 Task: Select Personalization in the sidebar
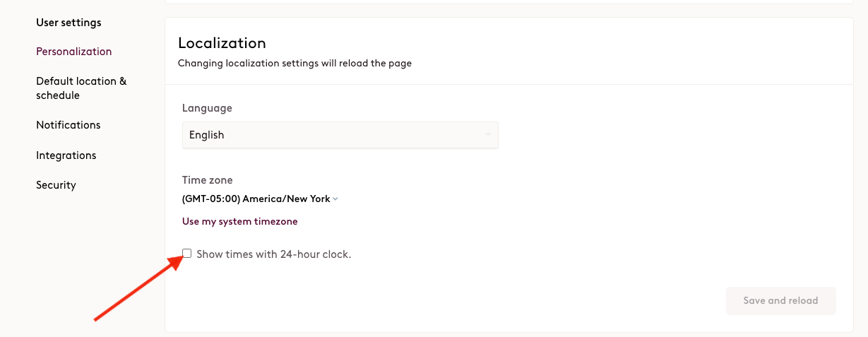[74, 52]
